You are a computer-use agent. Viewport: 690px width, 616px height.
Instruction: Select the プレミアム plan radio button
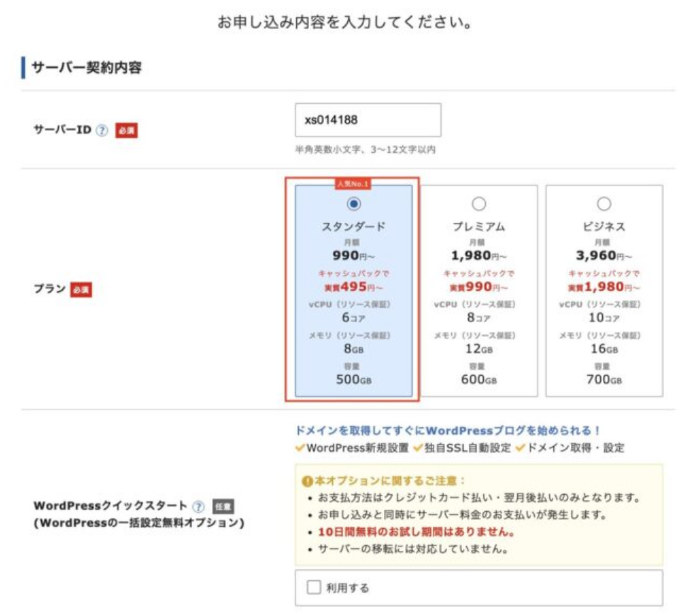point(479,204)
